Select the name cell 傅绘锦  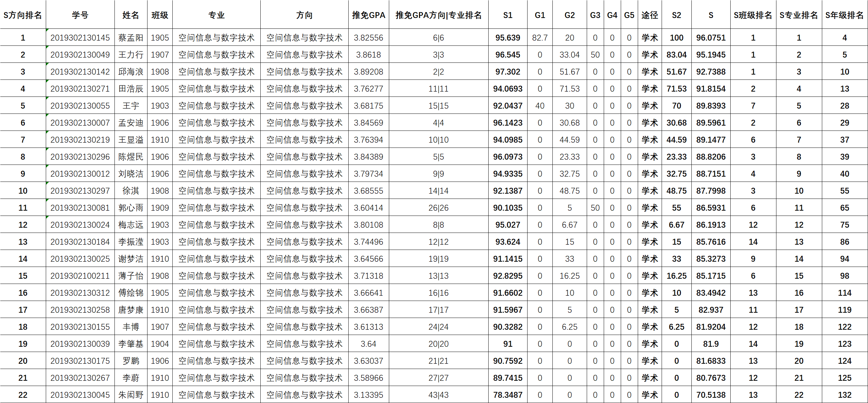[x=131, y=293]
